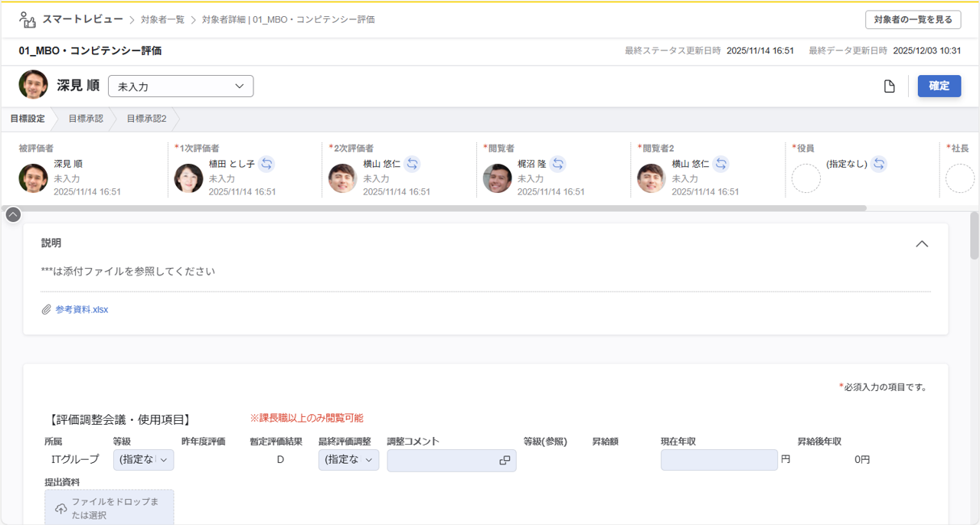980x525 pixels.
Task: Click swap icon for 2次評価者 横山 悠仁
Action: [412, 164]
